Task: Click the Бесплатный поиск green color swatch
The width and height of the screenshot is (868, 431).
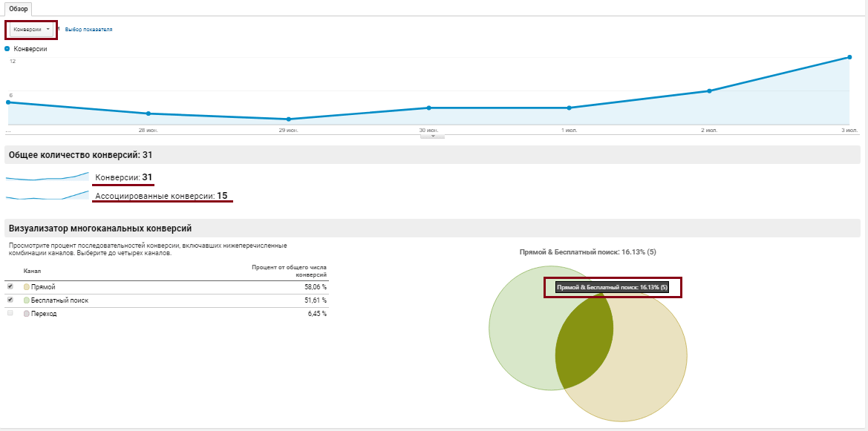Action: [27, 300]
